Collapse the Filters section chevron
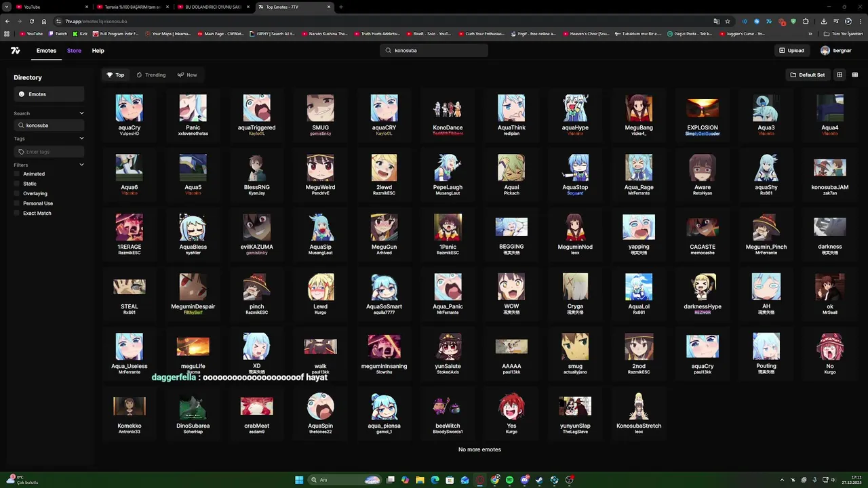This screenshot has height=488, width=868. (x=81, y=165)
